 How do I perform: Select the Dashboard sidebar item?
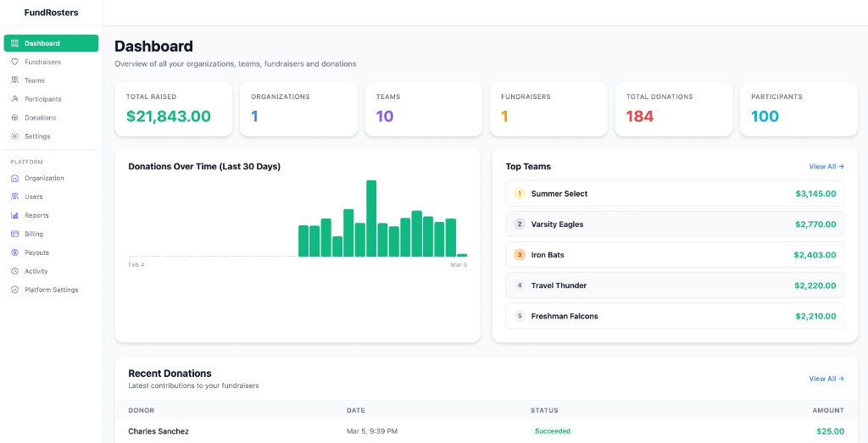(x=51, y=43)
